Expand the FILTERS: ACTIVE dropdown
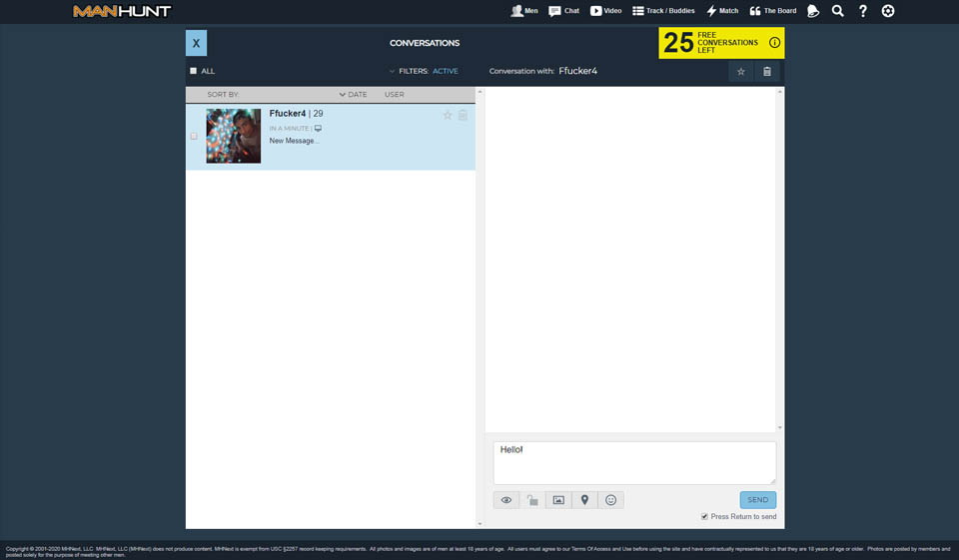Viewport: 959px width, 560px height. (x=425, y=71)
